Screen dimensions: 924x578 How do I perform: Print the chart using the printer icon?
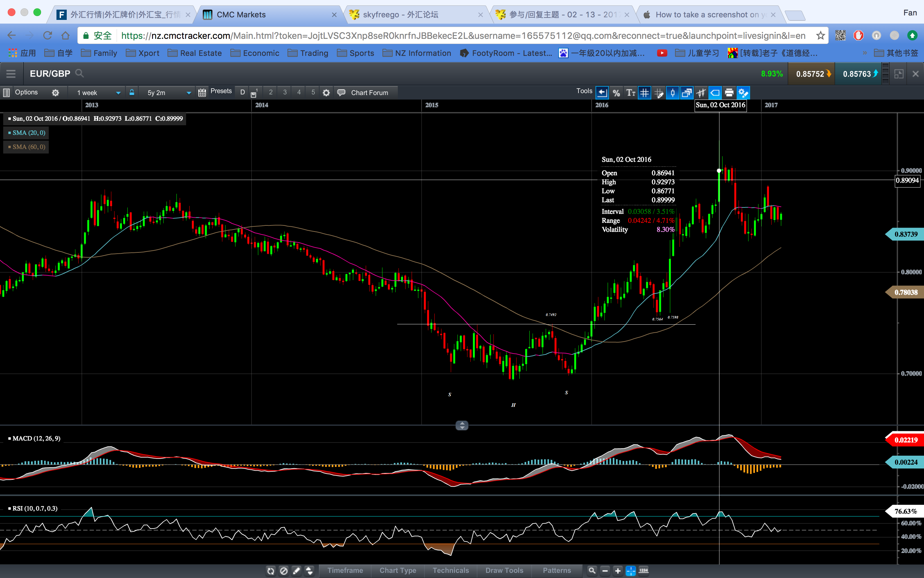point(729,92)
